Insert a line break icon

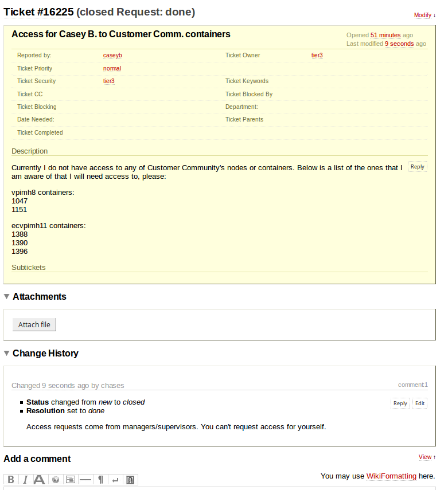115,480
